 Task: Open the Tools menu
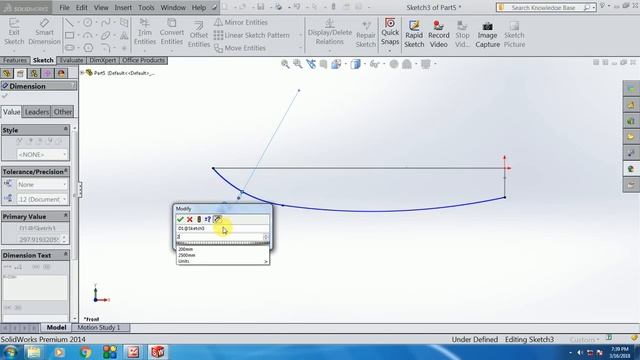[146, 7]
